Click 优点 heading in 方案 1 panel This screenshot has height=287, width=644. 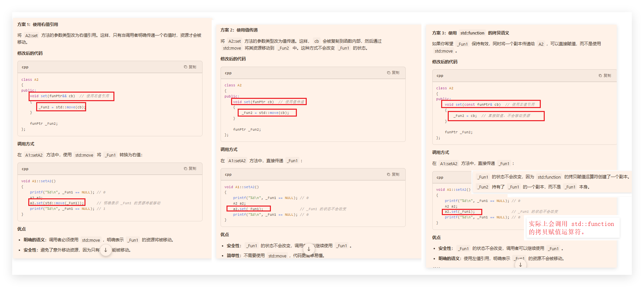(x=21, y=229)
